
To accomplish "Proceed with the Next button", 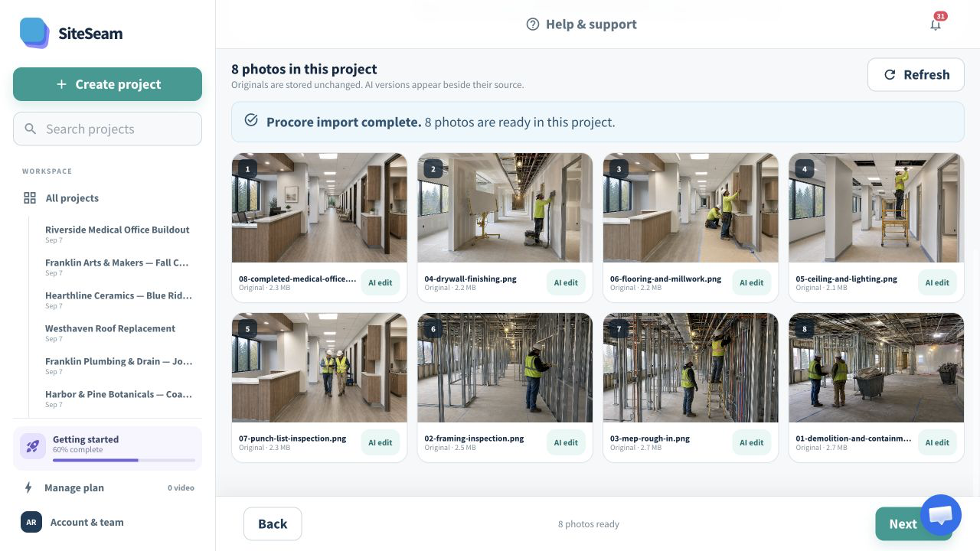I will (903, 523).
